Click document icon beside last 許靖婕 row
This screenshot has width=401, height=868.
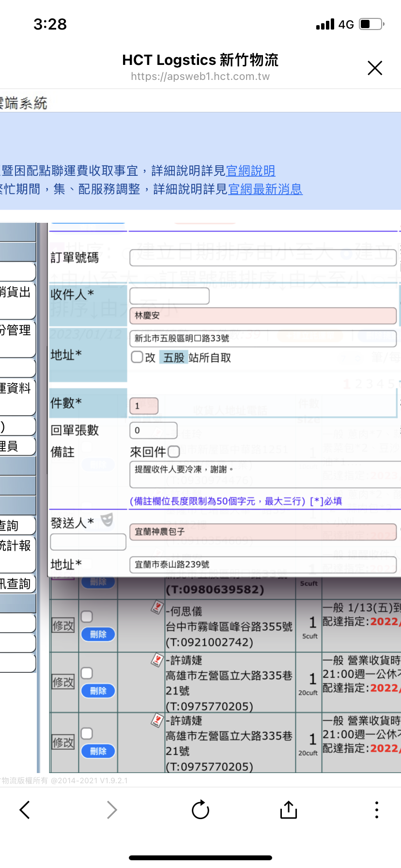[x=157, y=720]
